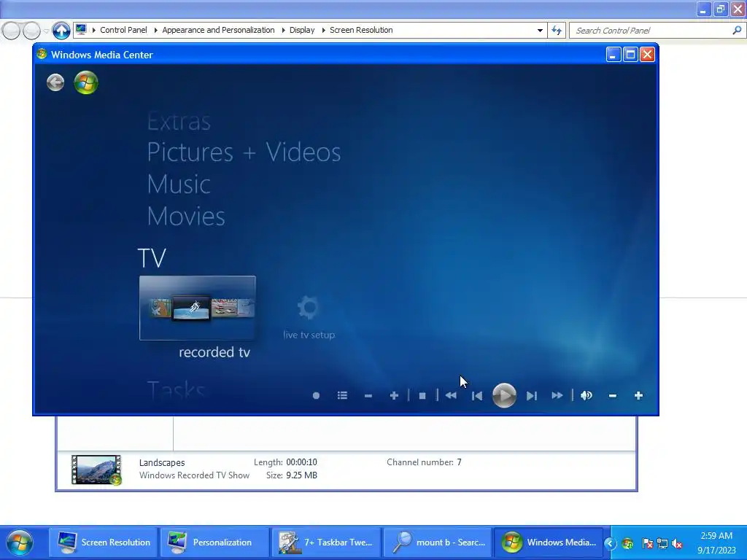747x560 pixels.
Task: Click Appearance and Personalization breadcrumb
Action: pos(218,30)
